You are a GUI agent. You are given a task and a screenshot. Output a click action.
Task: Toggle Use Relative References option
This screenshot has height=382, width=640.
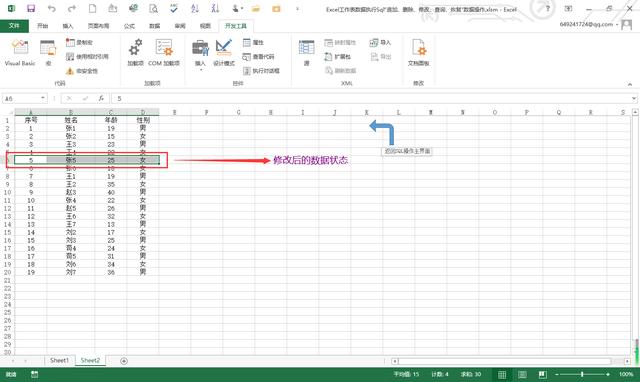[x=87, y=57]
